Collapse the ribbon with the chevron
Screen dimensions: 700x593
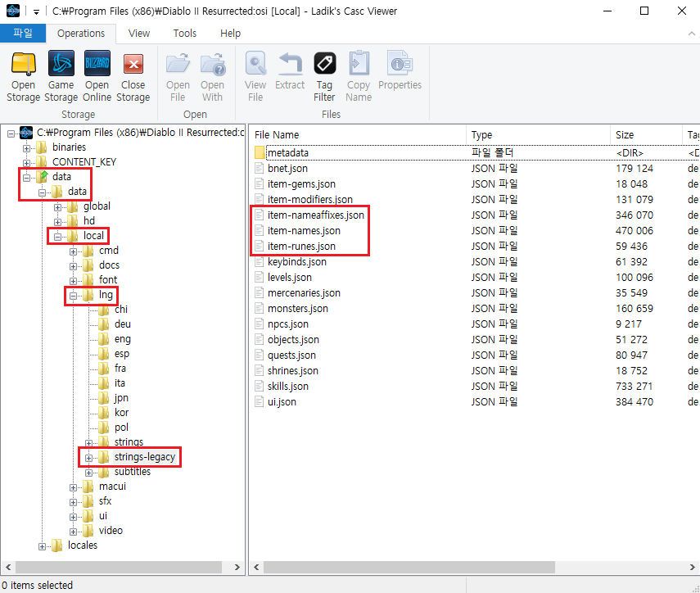[x=691, y=34]
